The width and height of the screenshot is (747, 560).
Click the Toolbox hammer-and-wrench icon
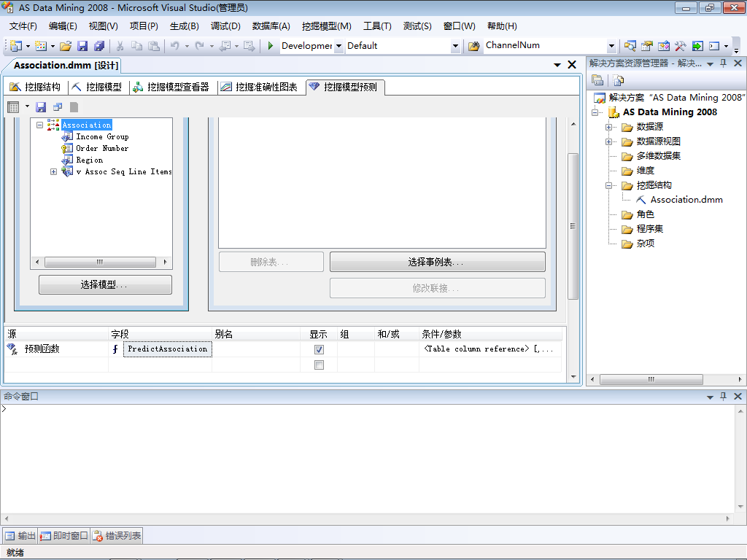[681, 46]
